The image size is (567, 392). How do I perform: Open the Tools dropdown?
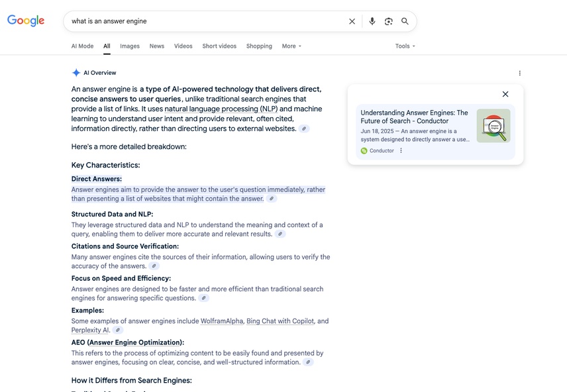(405, 46)
